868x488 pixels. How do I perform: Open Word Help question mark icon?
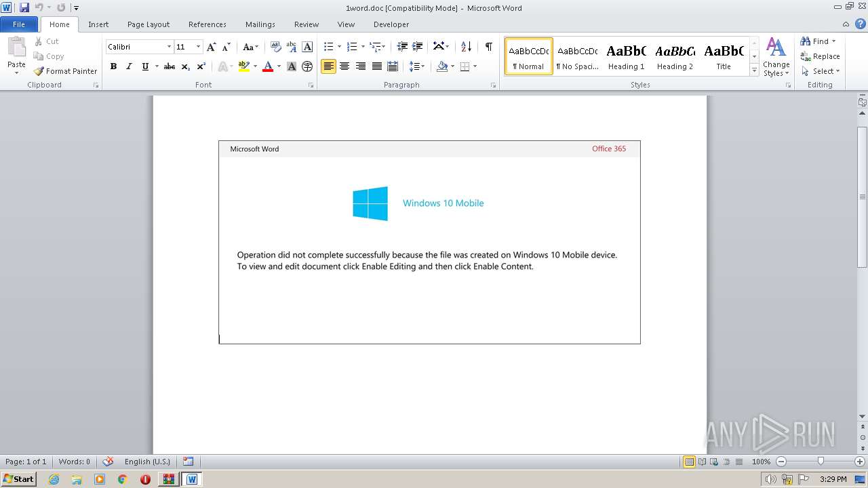click(x=861, y=24)
